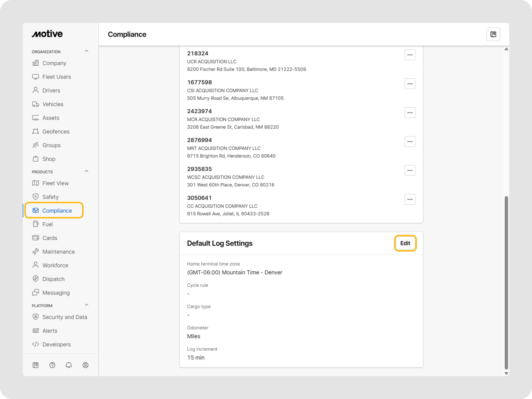Collapse the Organization section
The width and height of the screenshot is (532, 399).
pyautogui.click(x=87, y=51)
